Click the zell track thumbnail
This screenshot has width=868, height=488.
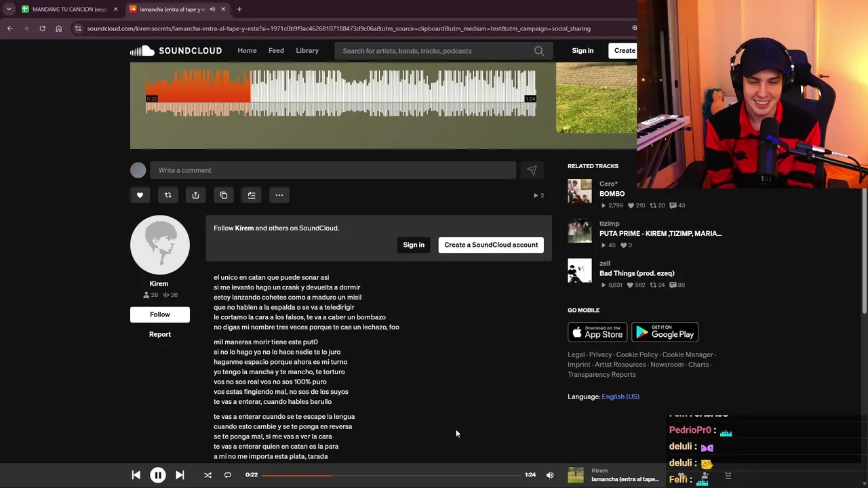[x=580, y=270]
